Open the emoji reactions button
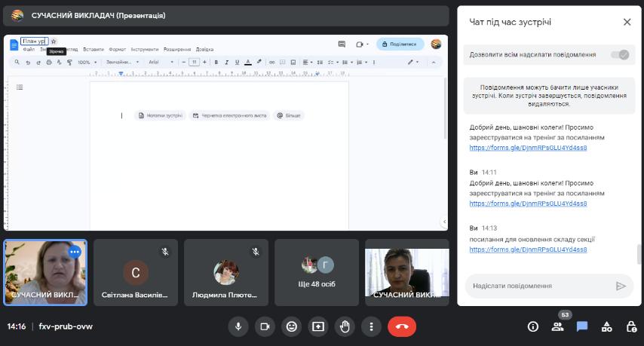The height and width of the screenshot is (346, 644). pyautogui.click(x=291, y=326)
